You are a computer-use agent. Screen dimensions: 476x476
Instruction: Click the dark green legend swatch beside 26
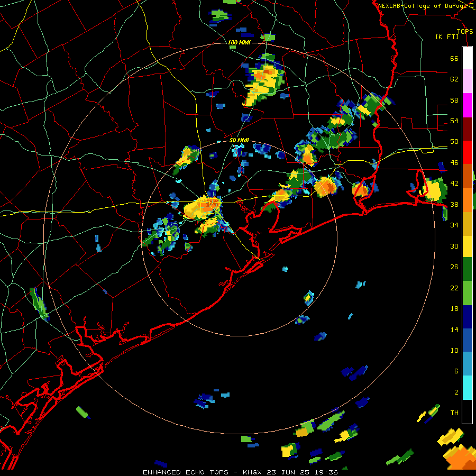click(467, 269)
